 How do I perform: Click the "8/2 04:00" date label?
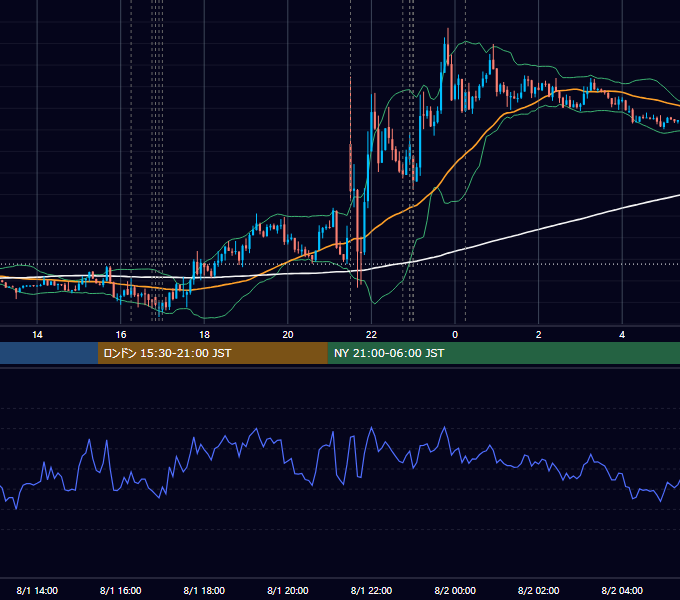(622, 590)
